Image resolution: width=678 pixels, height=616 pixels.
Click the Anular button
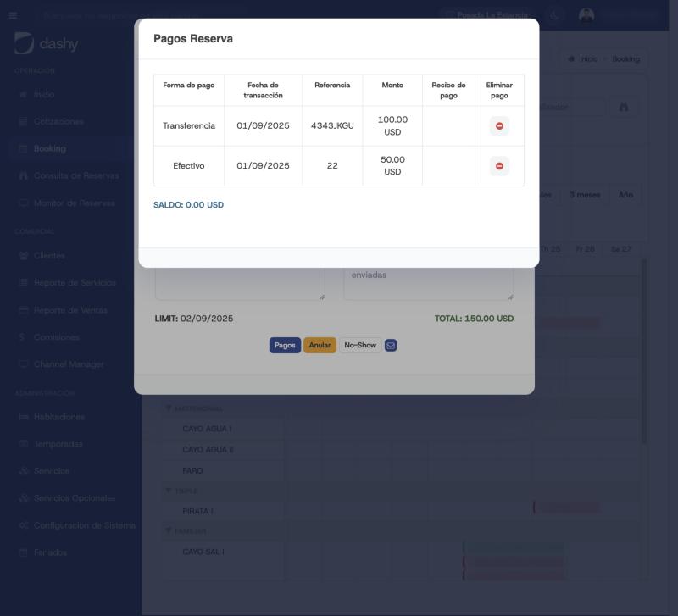[320, 346]
